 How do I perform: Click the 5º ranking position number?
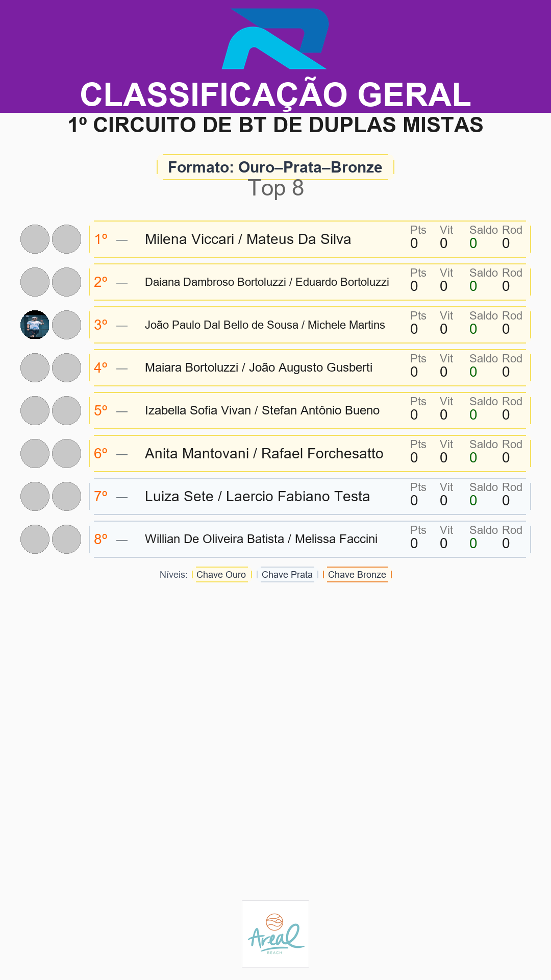(101, 410)
